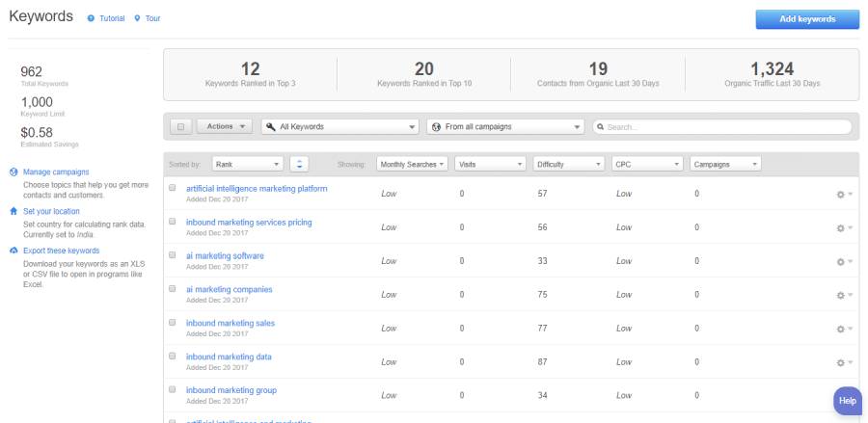
Task: Check artificial intelligence marketing platform row
Action: click(x=173, y=188)
